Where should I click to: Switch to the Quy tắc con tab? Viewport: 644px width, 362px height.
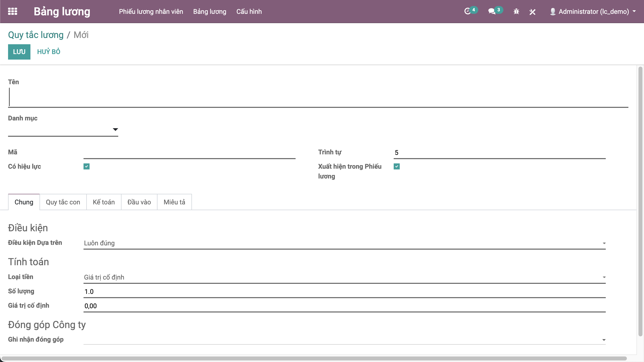[63, 202]
